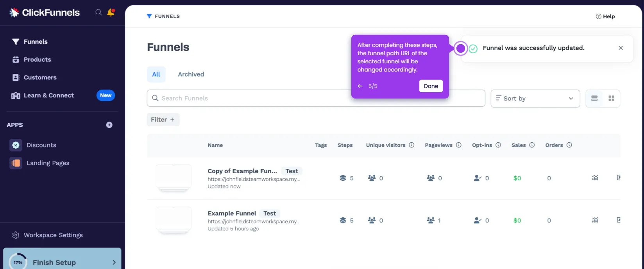Click the Orders info icon

click(x=569, y=145)
